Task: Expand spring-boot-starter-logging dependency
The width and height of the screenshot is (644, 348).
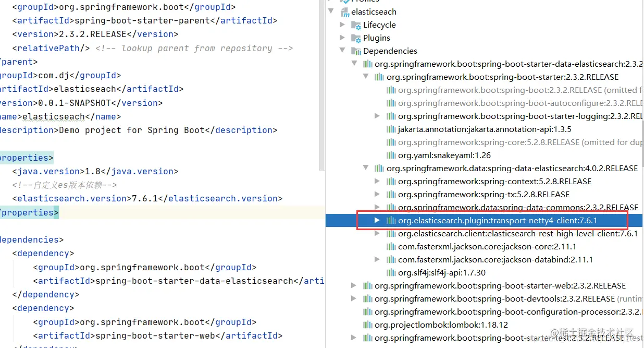Action: point(377,116)
